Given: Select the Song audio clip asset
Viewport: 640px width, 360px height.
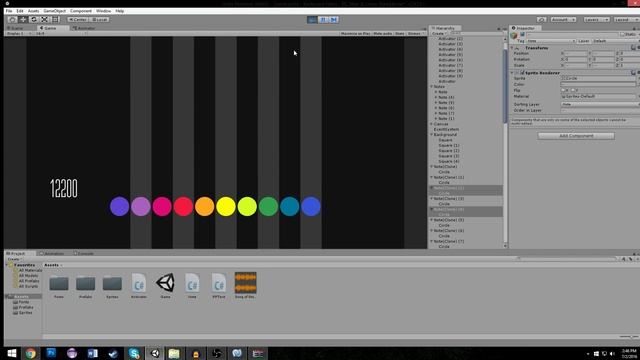Looking at the screenshot, I should 245,283.
